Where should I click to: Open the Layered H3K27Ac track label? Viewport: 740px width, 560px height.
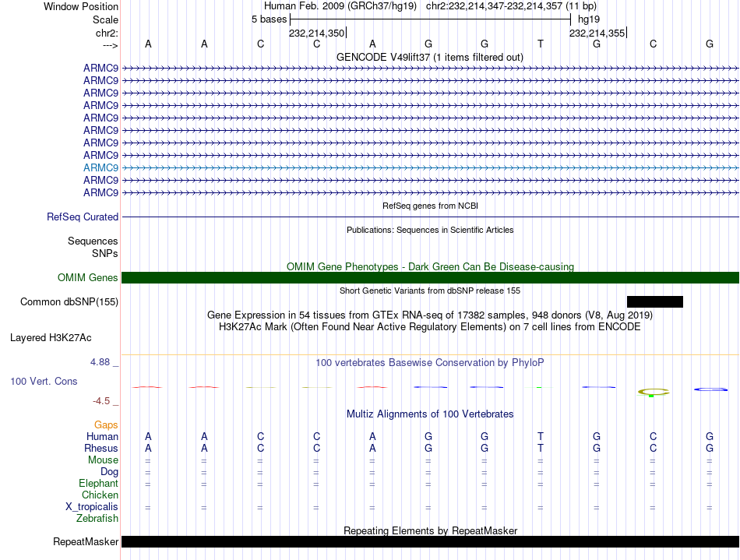pyautogui.click(x=51, y=338)
